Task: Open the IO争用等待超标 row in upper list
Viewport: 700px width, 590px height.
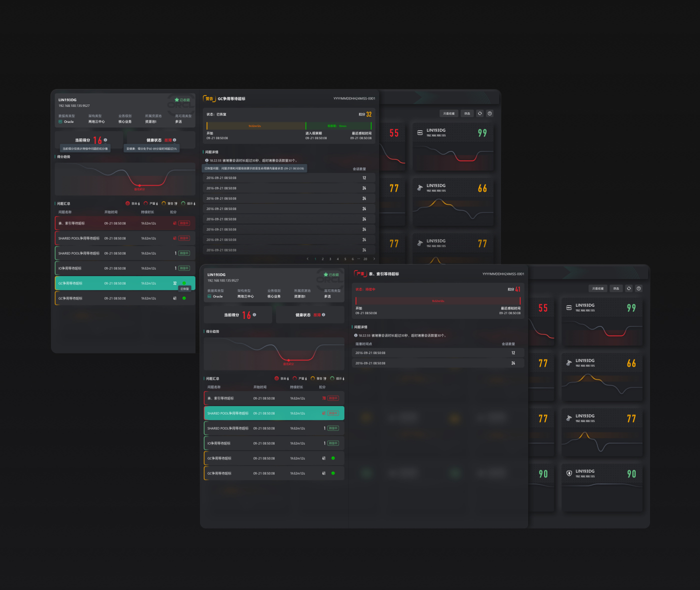Action: tap(125, 268)
